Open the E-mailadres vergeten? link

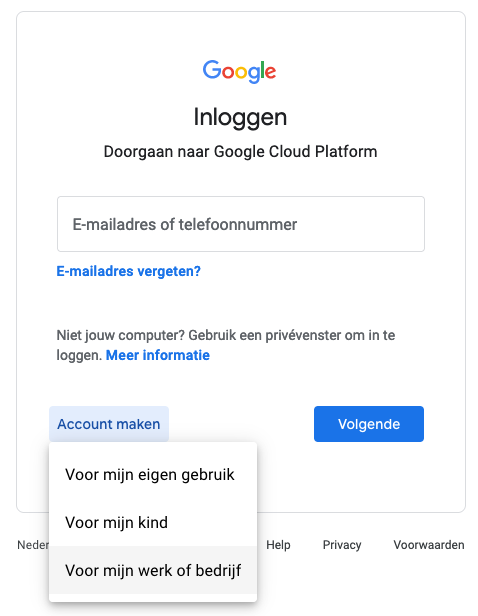pos(128,271)
